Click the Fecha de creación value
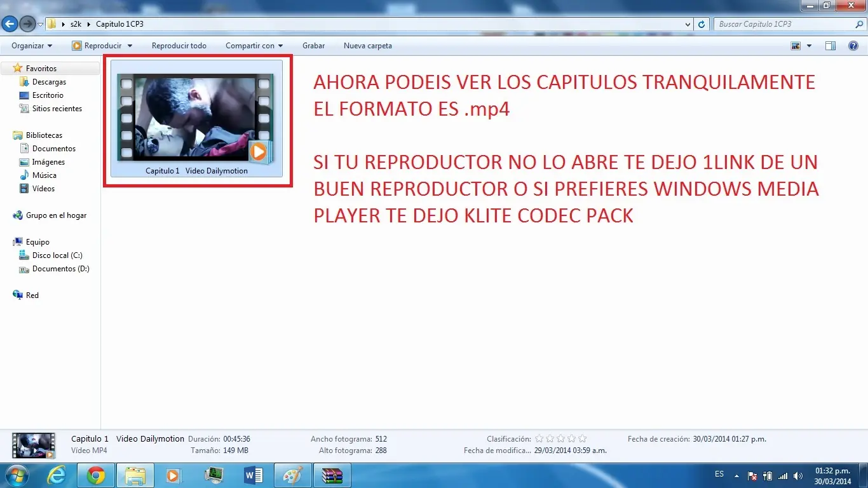 coord(729,439)
